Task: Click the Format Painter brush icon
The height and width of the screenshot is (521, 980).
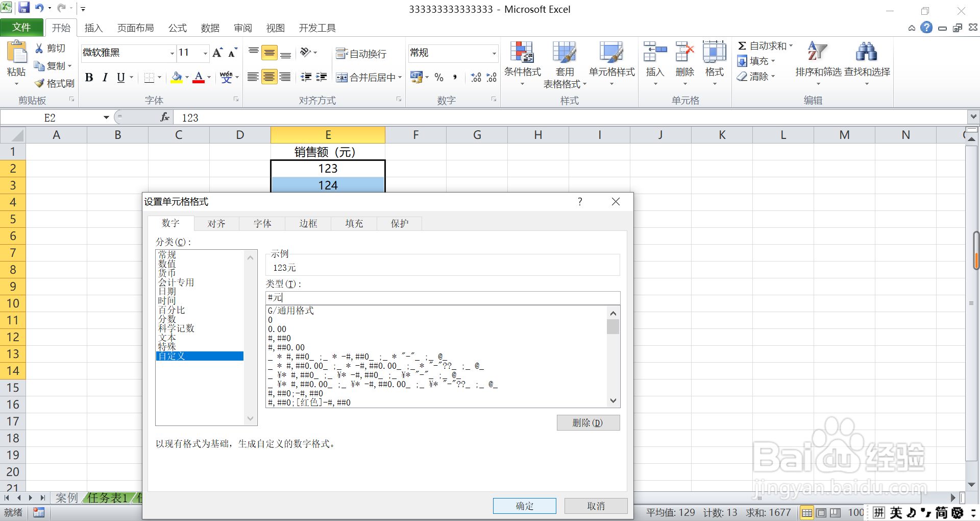Action: pyautogui.click(x=39, y=83)
